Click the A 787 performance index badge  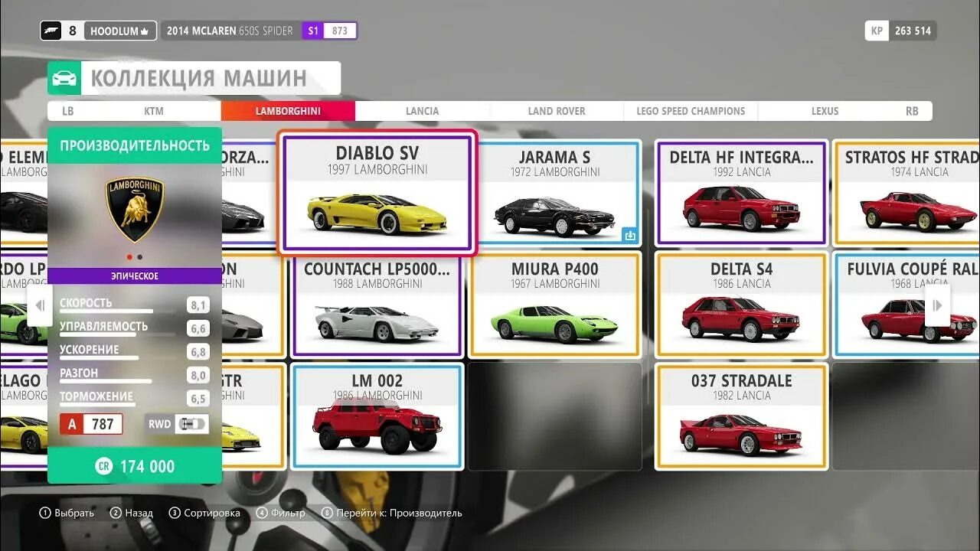[91, 424]
